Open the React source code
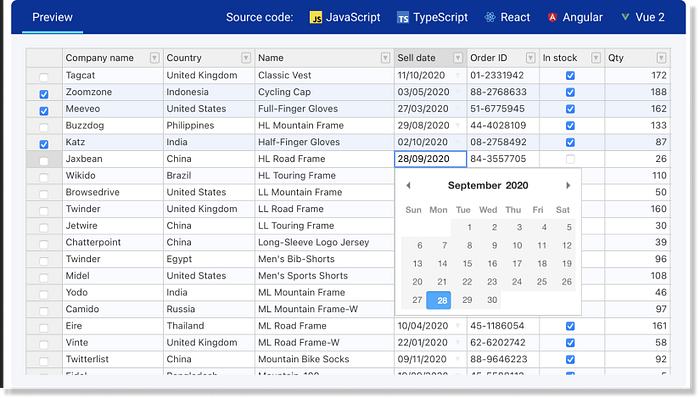 point(507,17)
